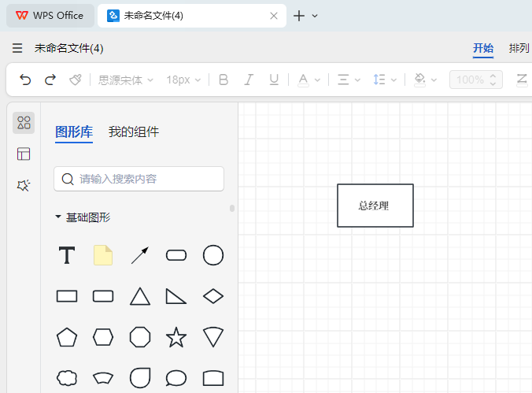Expand the fill color dropdown arrow
The height and width of the screenshot is (393, 532).
click(x=434, y=80)
